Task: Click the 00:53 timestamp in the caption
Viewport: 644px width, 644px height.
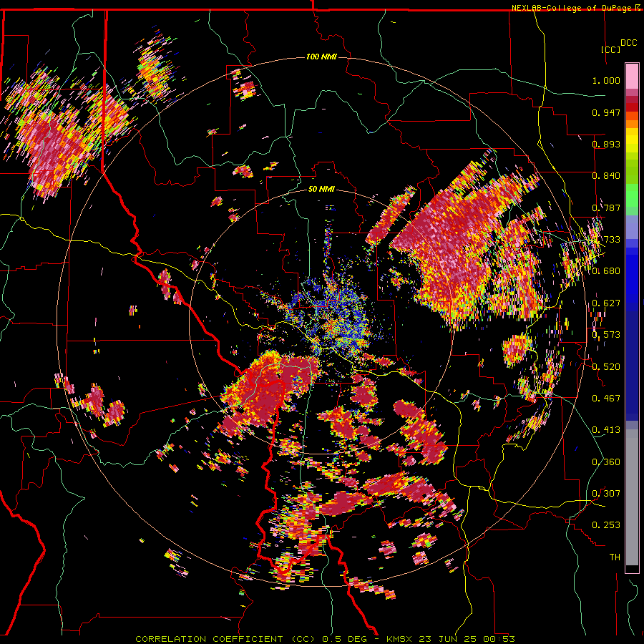Action: pyautogui.click(x=497, y=639)
